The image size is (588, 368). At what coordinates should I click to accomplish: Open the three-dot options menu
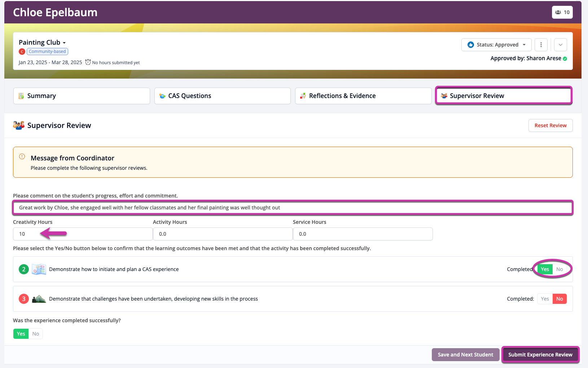[541, 44]
